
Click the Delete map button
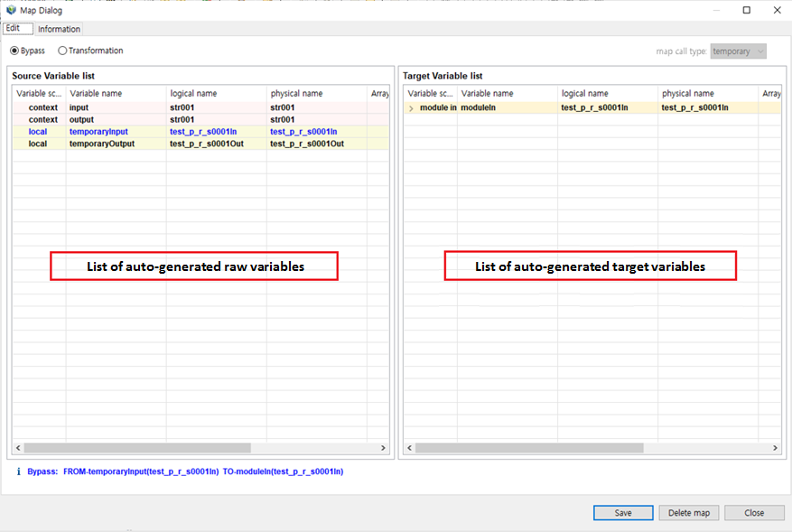pyautogui.click(x=688, y=512)
